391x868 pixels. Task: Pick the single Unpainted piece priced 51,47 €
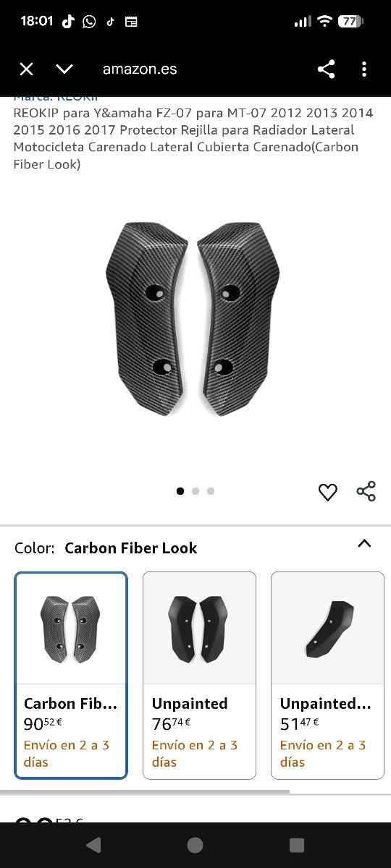point(327,675)
